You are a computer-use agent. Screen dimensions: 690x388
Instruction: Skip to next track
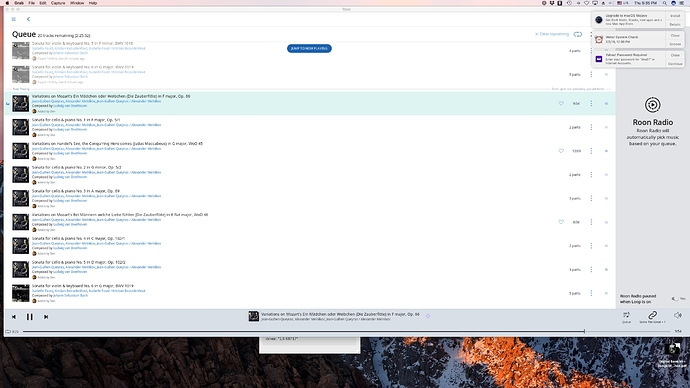tap(46, 317)
